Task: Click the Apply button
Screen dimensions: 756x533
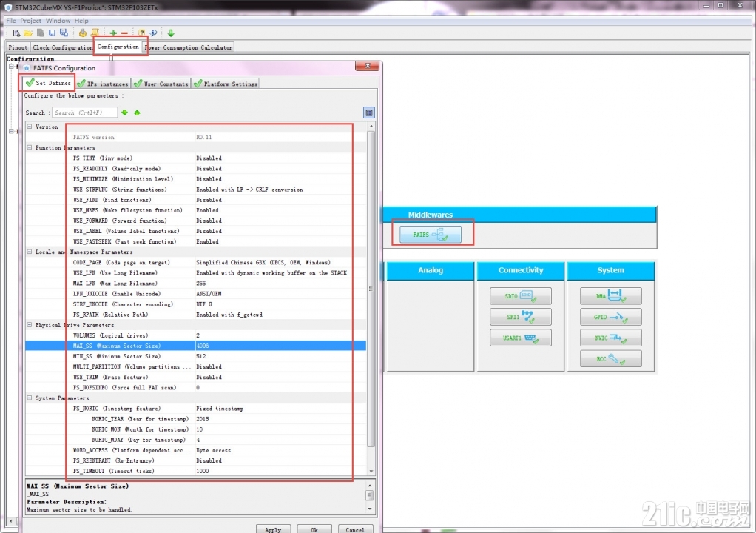Action: coord(273,529)
